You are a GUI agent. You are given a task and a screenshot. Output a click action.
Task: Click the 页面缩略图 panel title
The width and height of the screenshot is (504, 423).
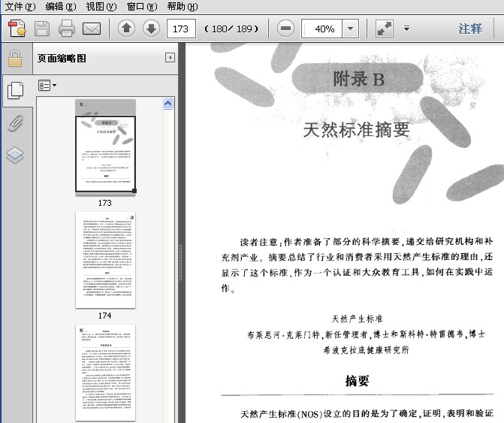coord(62,58)
